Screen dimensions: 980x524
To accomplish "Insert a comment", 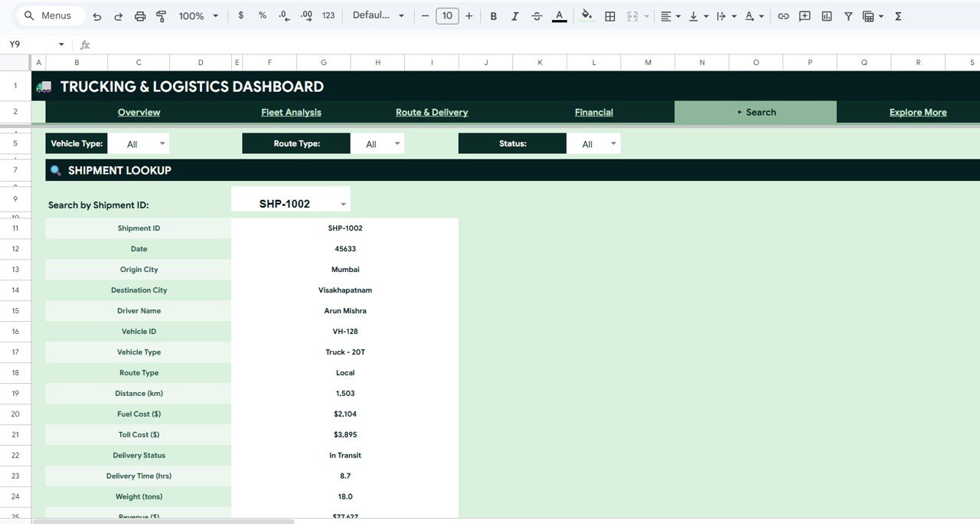I will (x=805, y=15).
